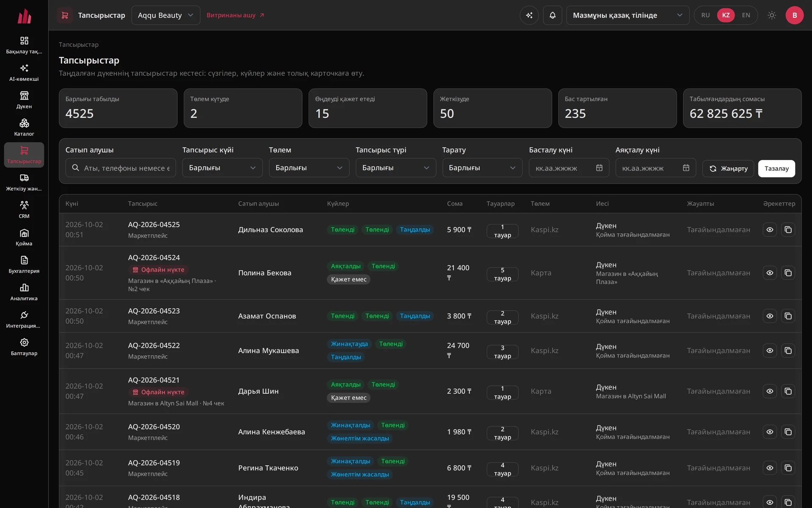Copy order AQ-2026-04525 with copy icon
The height and width of the screenshot is (508, 812).
[x=788, y=229]
